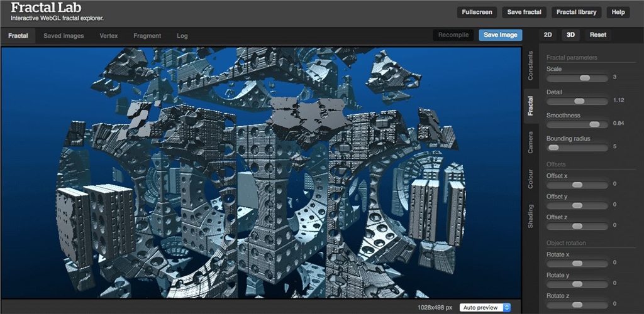Click the Fullscreen button
Image resolution: width=644 pixels, height=314 pixels.
477,12
